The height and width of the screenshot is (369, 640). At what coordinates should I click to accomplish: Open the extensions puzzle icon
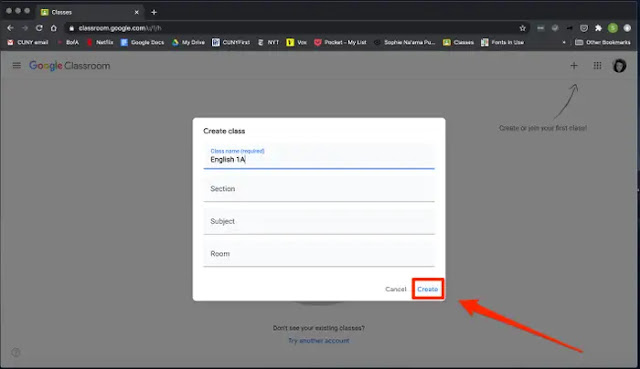click(598, 28)
